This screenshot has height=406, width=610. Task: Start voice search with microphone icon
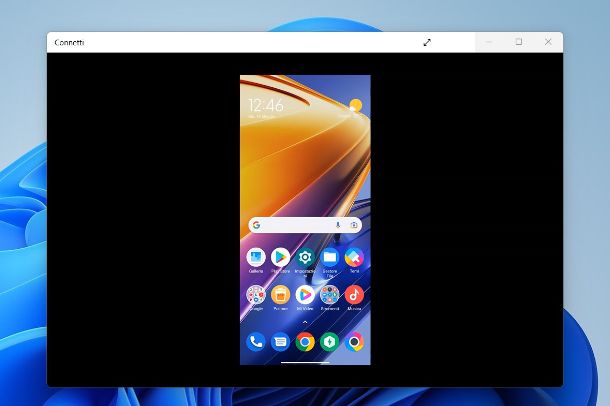tap(338, 225)
